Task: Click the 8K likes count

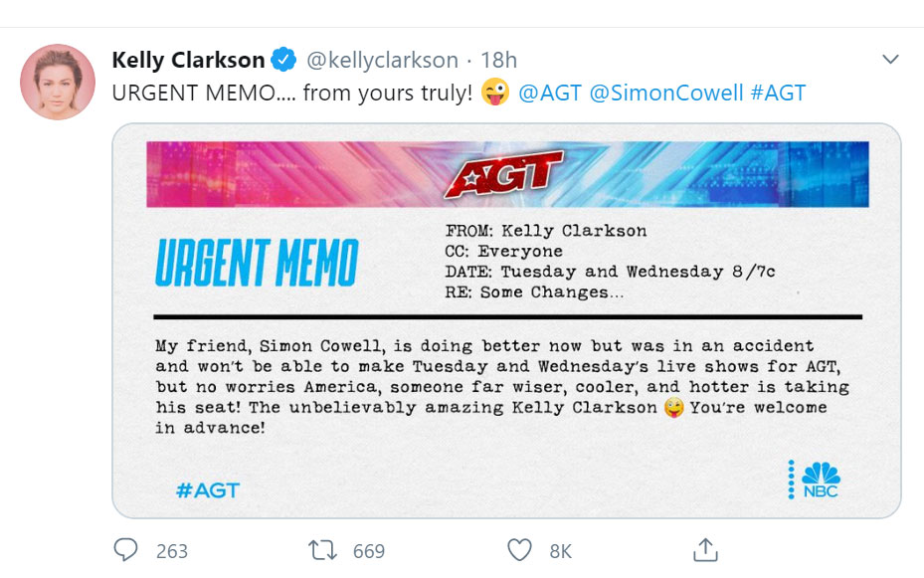Action: tap(561, 550)
